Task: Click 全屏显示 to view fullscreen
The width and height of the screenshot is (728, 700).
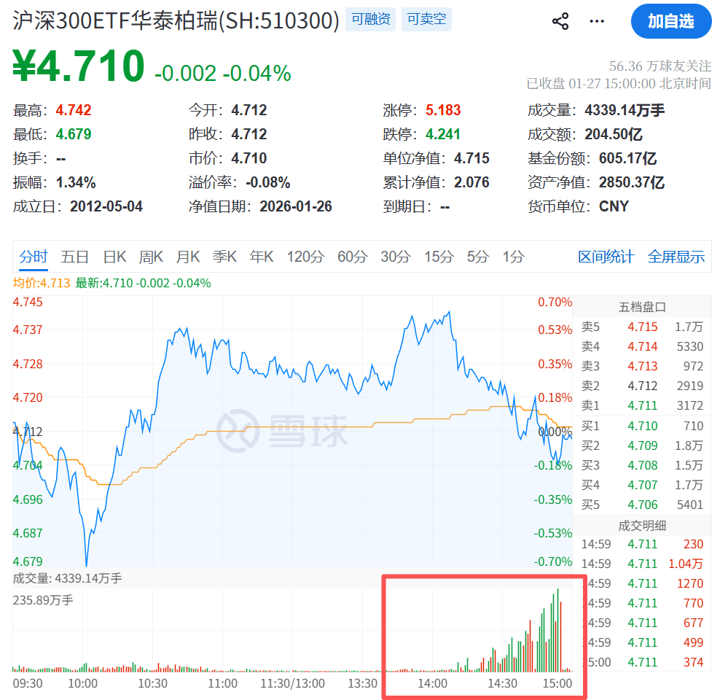Action: (676, 257)
